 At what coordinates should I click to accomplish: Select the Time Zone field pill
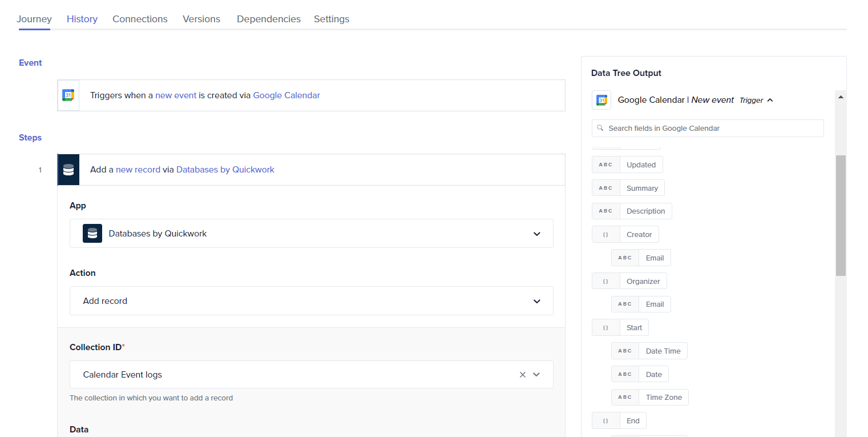(650, 397)
